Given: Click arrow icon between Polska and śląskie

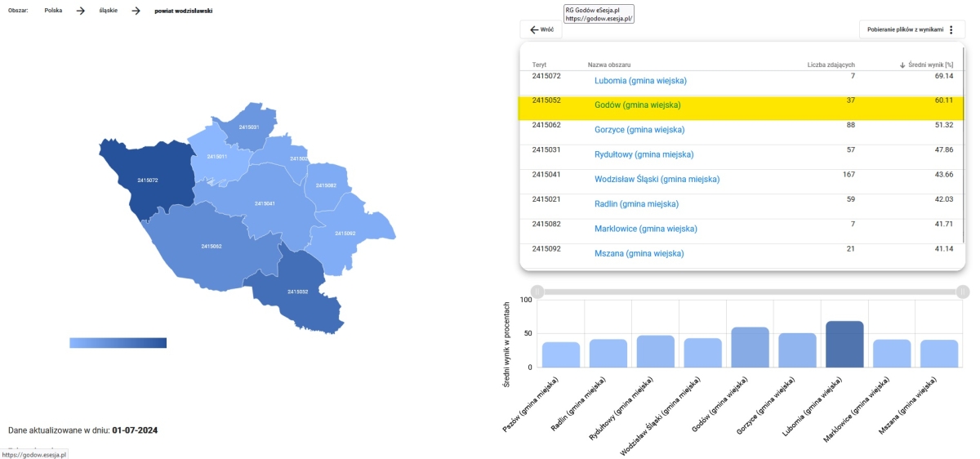Looking at the screenshot, I should (x=80, y=11).
